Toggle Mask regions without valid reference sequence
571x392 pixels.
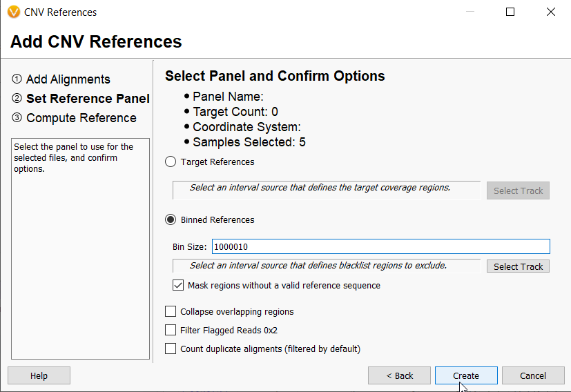click(178, 285)
